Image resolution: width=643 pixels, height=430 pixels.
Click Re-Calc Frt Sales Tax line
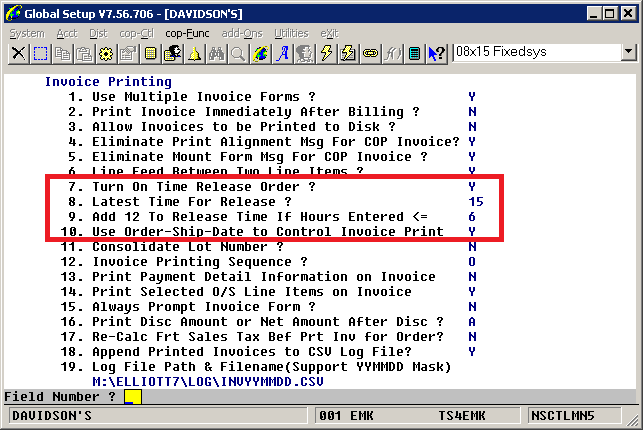[x=269, y=337]
